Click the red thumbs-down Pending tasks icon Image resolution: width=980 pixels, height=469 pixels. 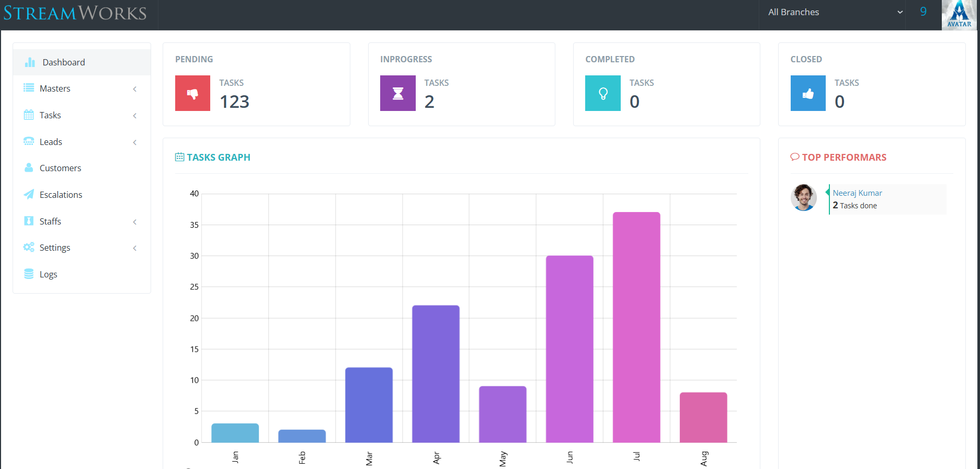192,93
